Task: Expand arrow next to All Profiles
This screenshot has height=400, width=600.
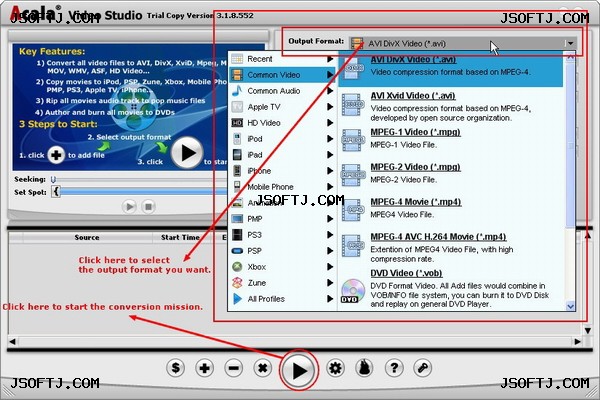Action: [x=330, y=299]
